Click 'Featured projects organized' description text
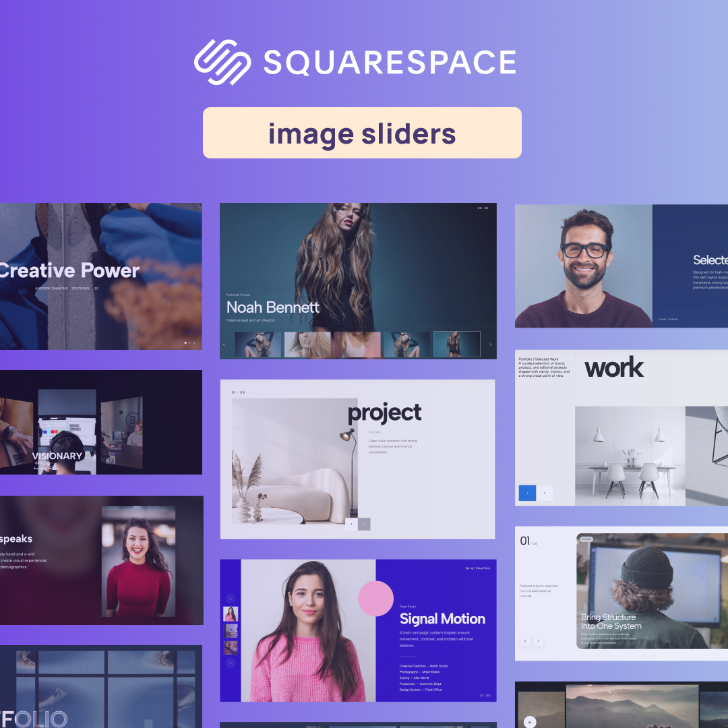Image resolution: width=728 pixels, height=728 pixels. pyautogui.click(x=539, y=590)
